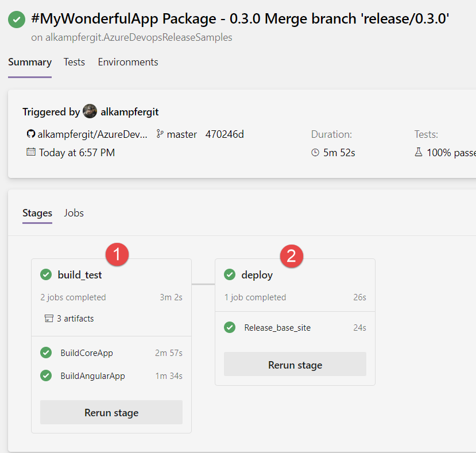Rerun the build_test stage
The image size is (476, 453).
point(111,412)
